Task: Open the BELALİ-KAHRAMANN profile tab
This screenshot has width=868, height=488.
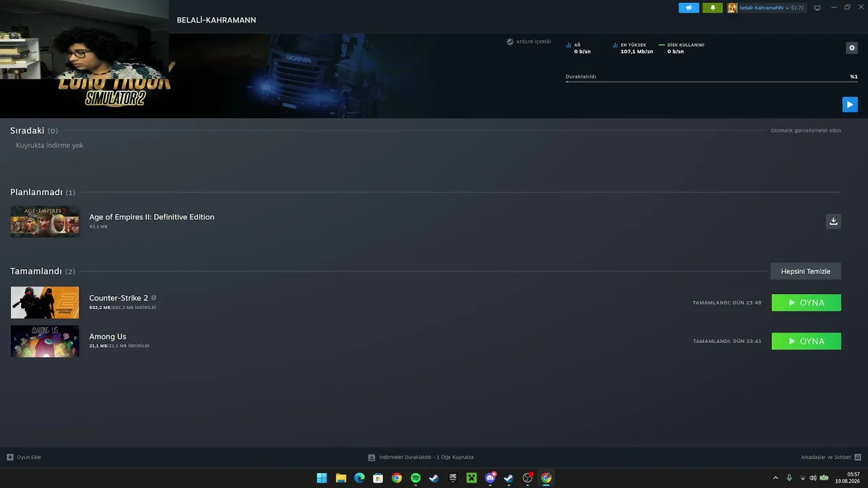Action: pos(216,20)
